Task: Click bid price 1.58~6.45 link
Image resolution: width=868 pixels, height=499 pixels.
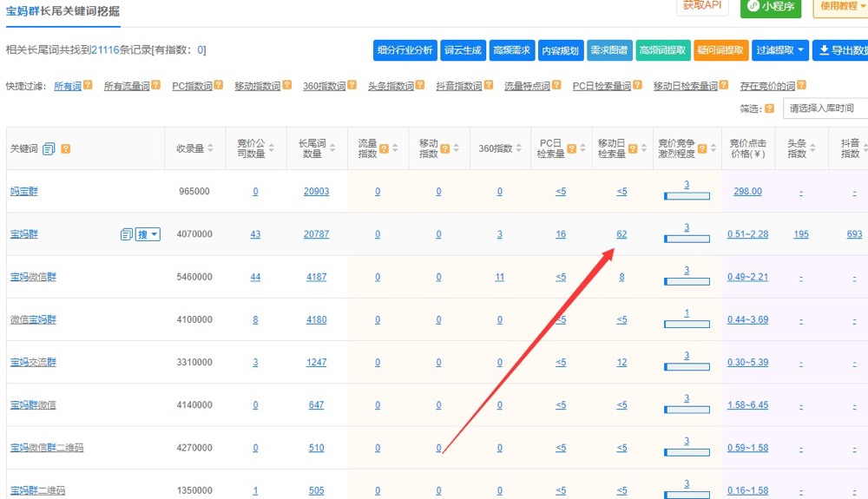Action: point(747,405)
